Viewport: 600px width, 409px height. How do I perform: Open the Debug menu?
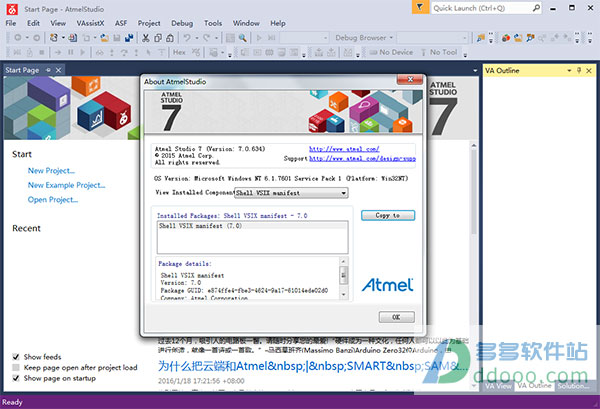click(182, 23)
